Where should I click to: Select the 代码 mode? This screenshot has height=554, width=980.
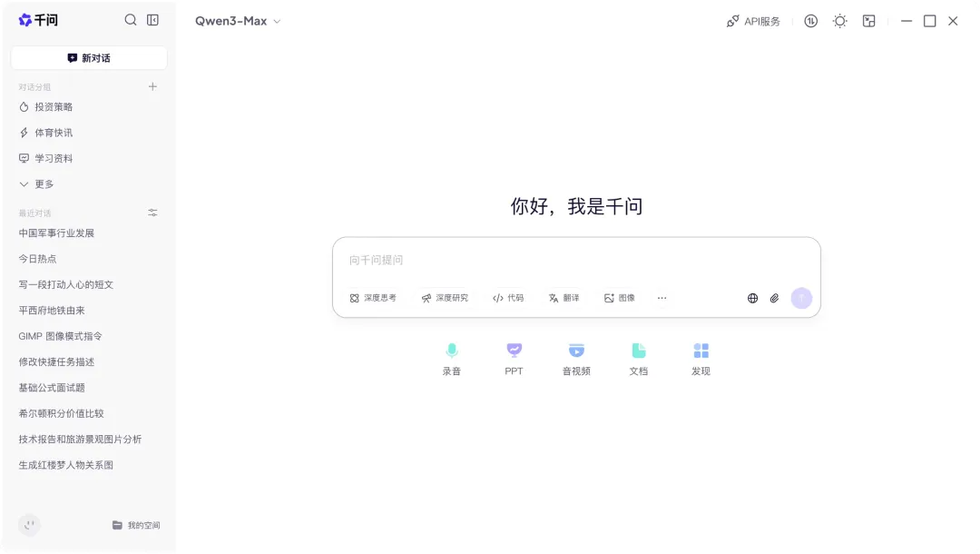coord(508,298)
